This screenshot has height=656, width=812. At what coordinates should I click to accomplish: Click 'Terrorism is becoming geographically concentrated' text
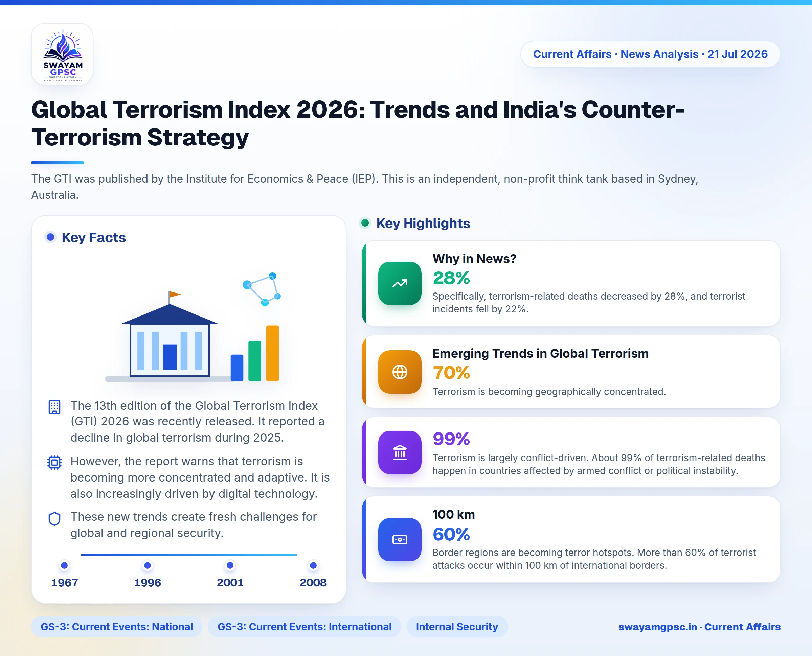tap(549, 392)
